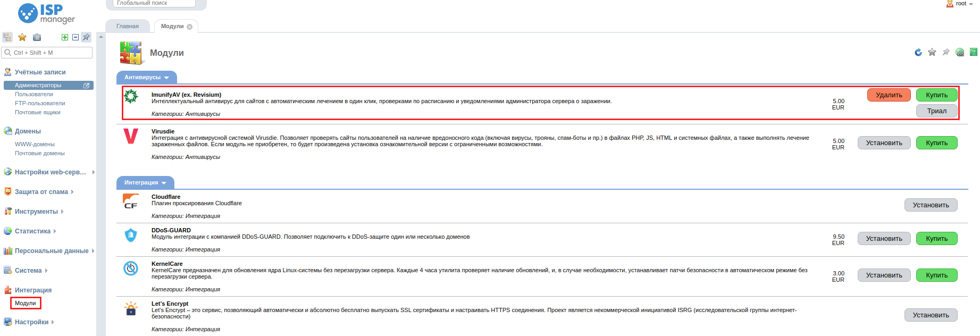Start ImunifyAV trial with Триал
Viewport: 980px width, 336px height.
point(936,111)
